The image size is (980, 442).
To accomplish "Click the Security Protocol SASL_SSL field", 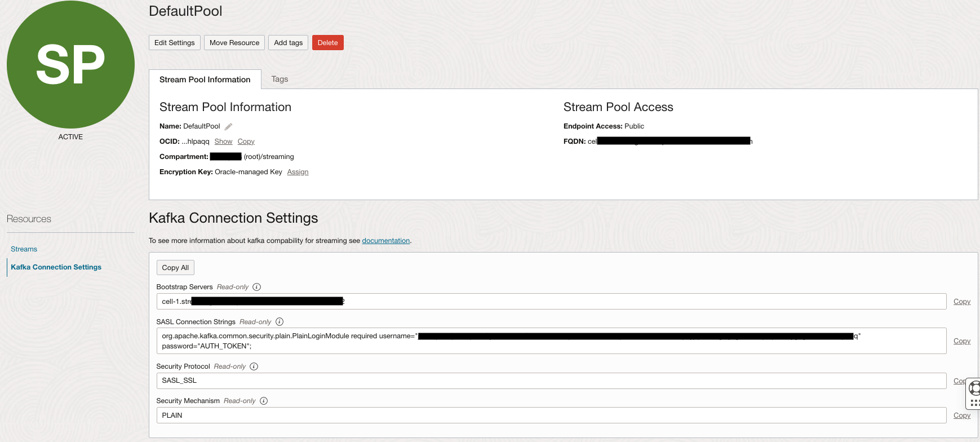I will [x=551, y=381].
